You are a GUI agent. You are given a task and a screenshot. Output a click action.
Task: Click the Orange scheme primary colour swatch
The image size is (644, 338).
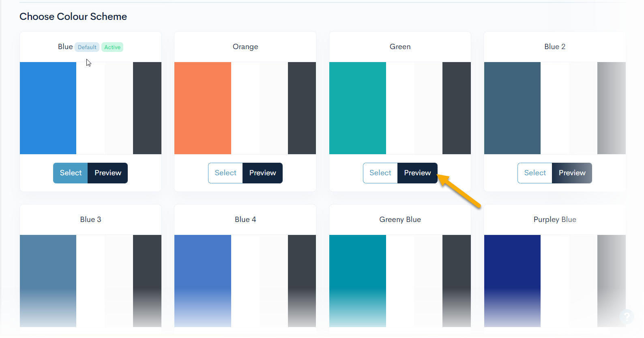202,108
